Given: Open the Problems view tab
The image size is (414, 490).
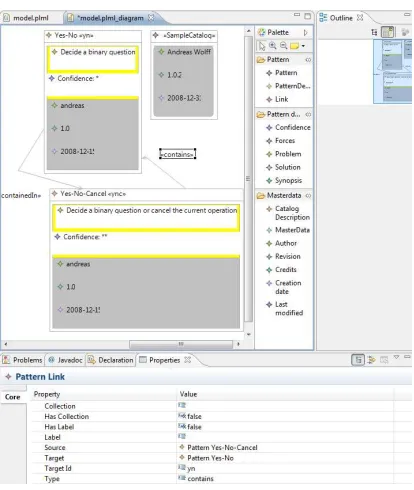Looking at the screenshot, I should click(23, 360).
